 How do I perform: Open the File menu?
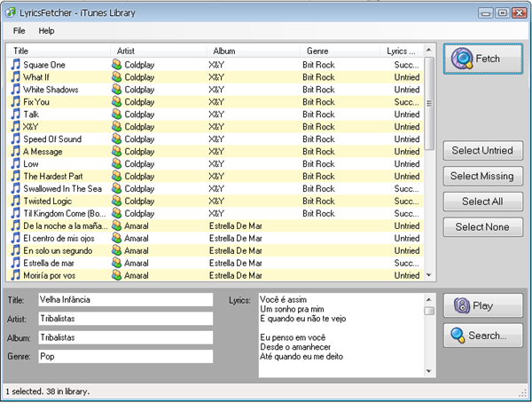19,31
